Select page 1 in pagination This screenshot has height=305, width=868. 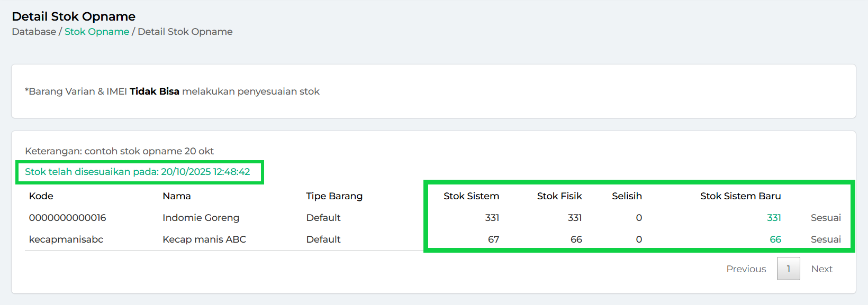click(x=788, y=269)
